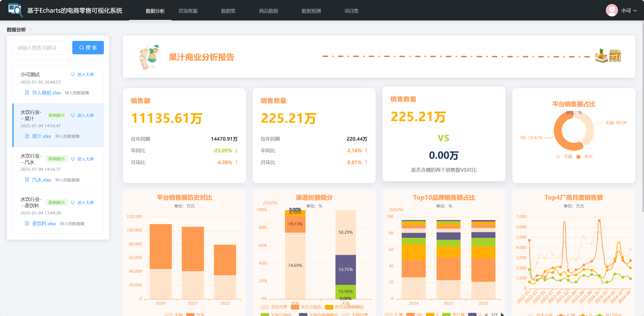644x316 pixels.
Task: Click the juice drinks illustration in report banner
Action: [x=149, y=57]
